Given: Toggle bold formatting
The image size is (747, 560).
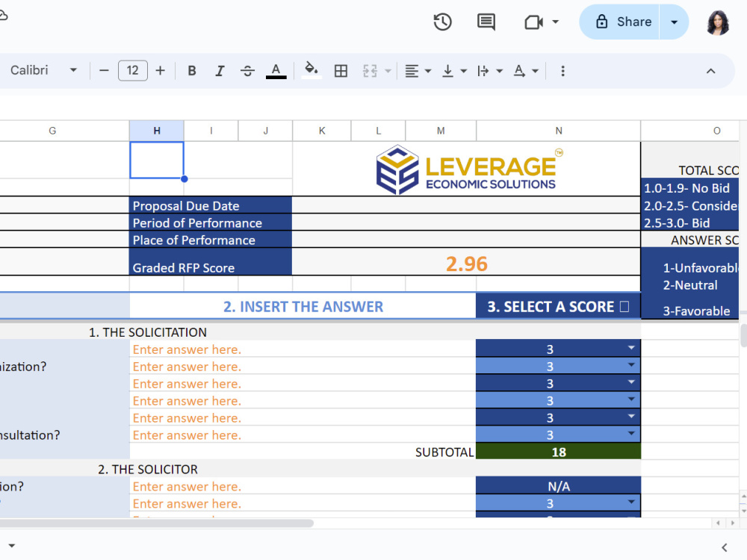Looking at the screenshot, I should tap(192, 70).
